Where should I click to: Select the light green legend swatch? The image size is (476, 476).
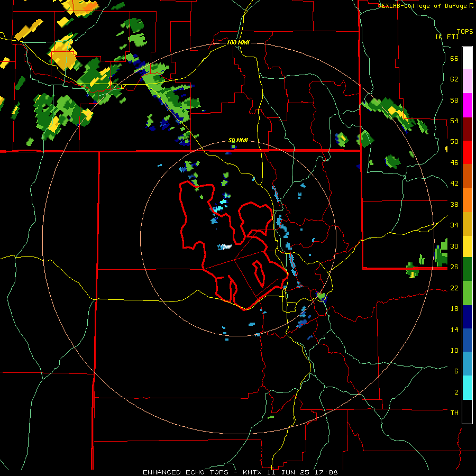467,293
